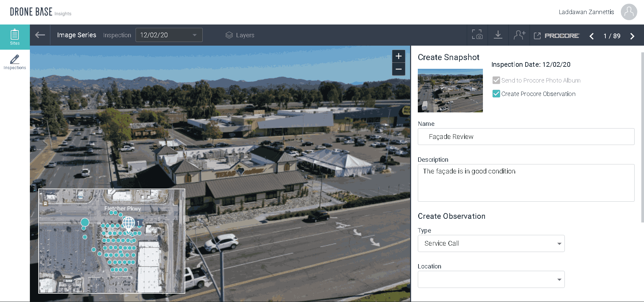Click the Fletcher Pkwy label on minimap

pyautogui.click(x=122, y=208)
